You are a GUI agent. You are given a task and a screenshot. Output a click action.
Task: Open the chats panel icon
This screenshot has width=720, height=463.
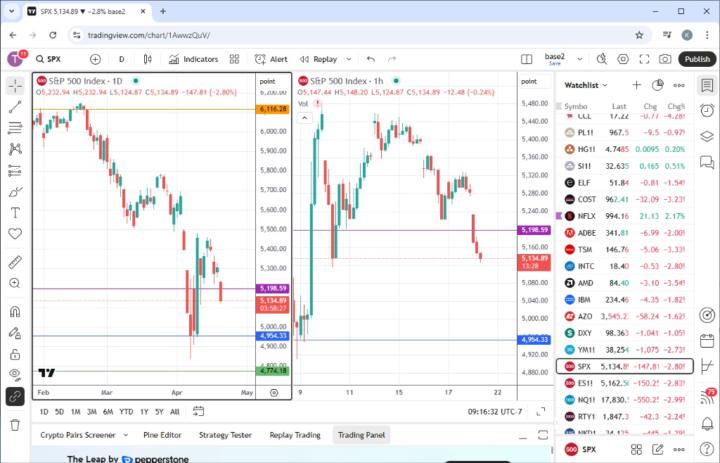(x=707, y=162)
